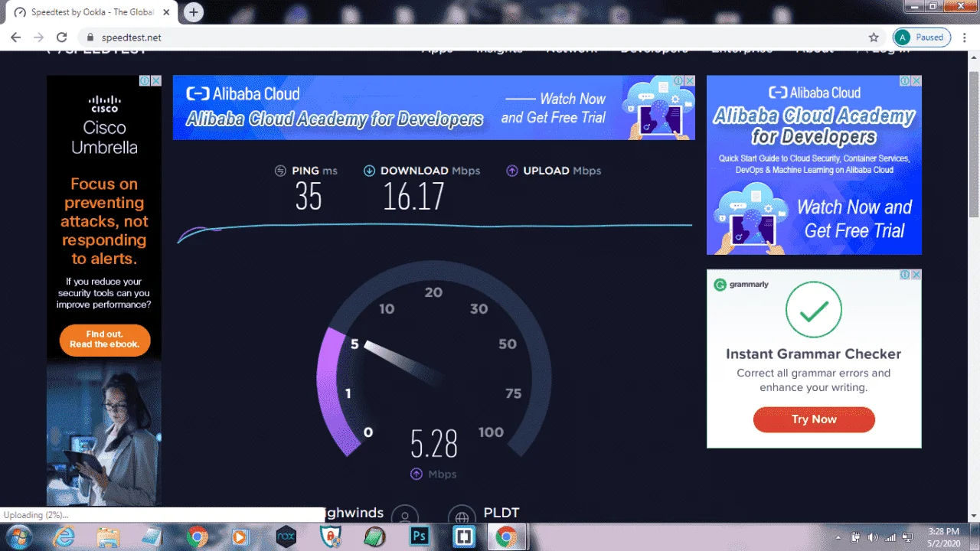This screenshot has height=551, width=980.
Task: Open Photoshop from the taskbar
Action: [x=419, y=536]
